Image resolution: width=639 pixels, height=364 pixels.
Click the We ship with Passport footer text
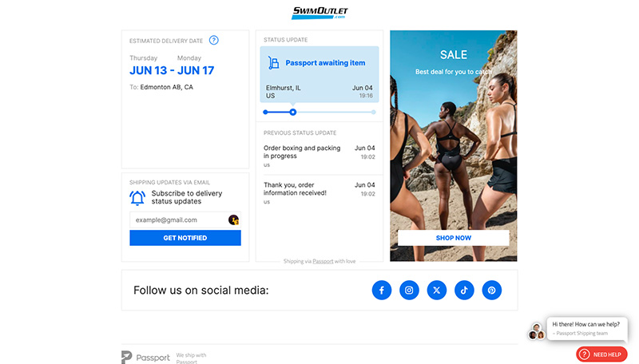click(191, 358)
